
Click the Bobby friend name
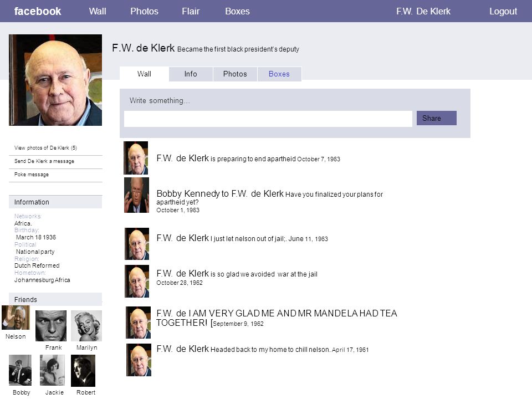coord(22,392)
